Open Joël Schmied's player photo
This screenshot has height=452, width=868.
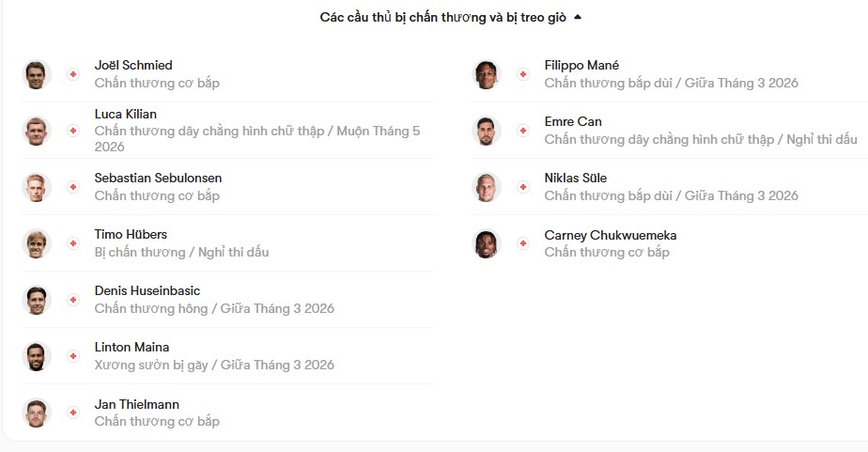pos(37,74)
